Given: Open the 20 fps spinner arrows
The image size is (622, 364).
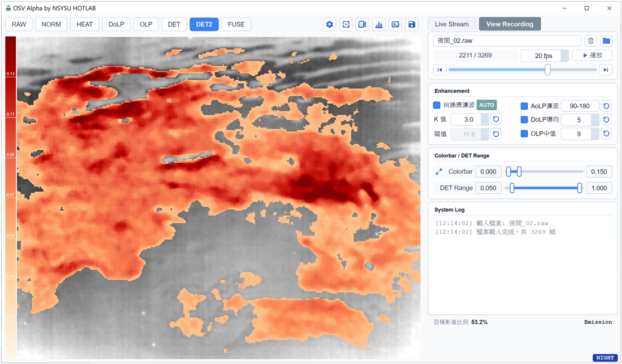Looking at the screenshot, I should click(x=565, y=56).
